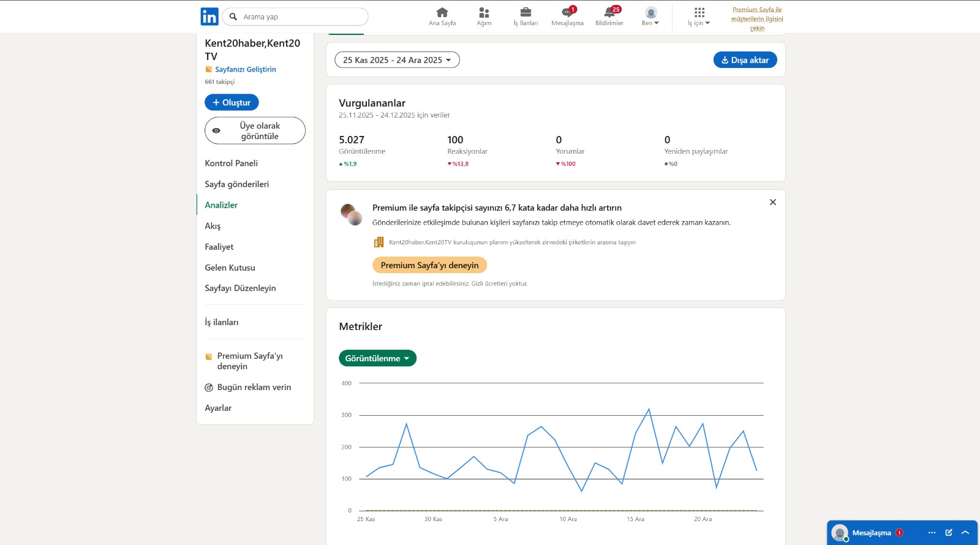The image size is (980, 545).
Task: Expand the Mesajlaşma panel chevron
Action: (965, 533)
